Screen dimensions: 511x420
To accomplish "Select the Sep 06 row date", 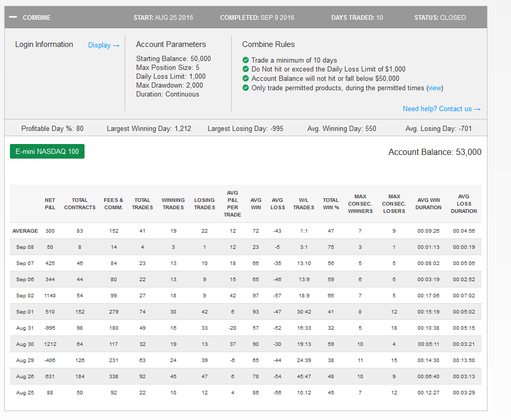I will [25, 279].
